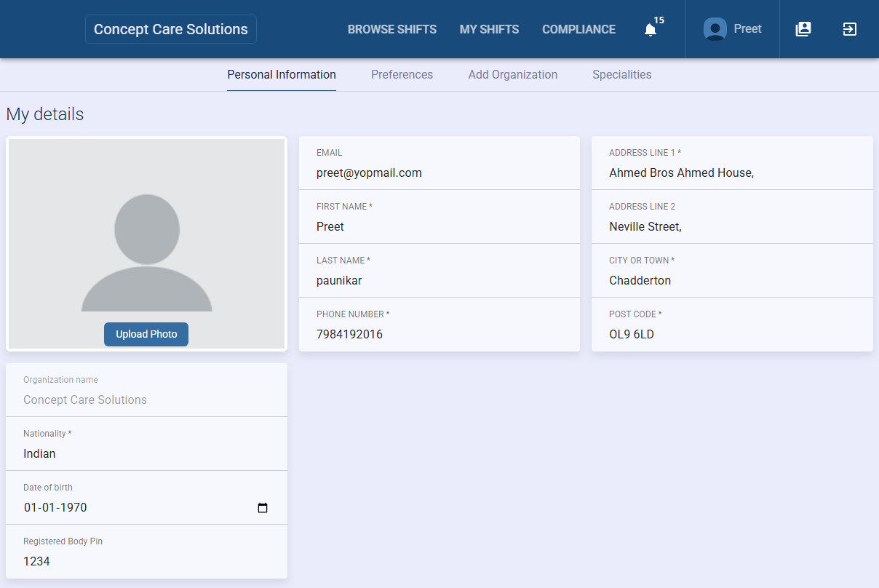Click the Preet username in header
Viewport: 879px width, 588px height.
click(747, 29)
